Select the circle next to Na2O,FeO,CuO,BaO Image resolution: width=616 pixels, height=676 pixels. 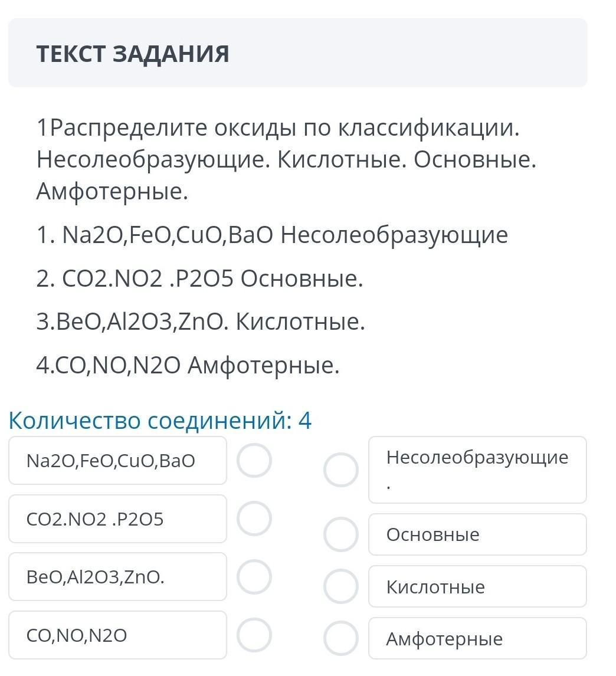(x=254, y=461)
